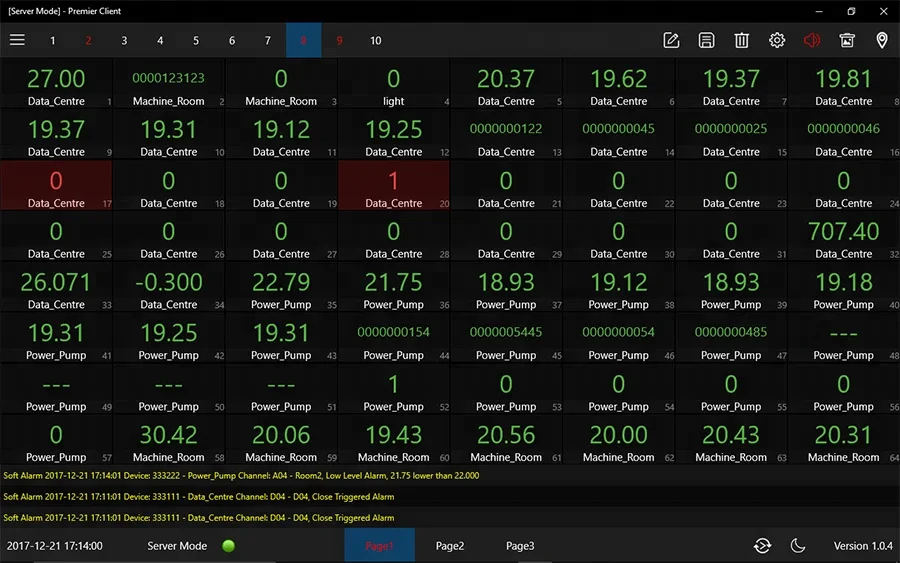This screenshot has height=563, width=900.
Task: Click the trash delete icon
Action: (x=741, y=40)
